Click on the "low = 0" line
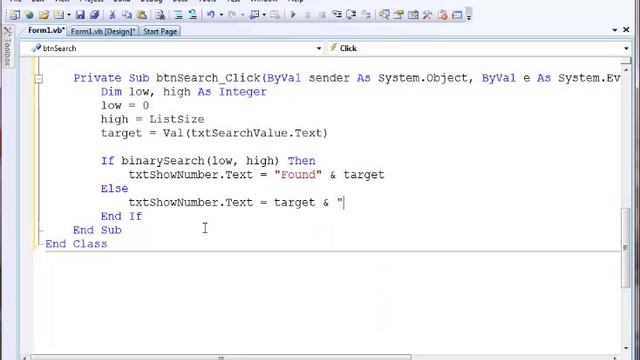Viewport: 640px width, 360px height. pos(125,106)
